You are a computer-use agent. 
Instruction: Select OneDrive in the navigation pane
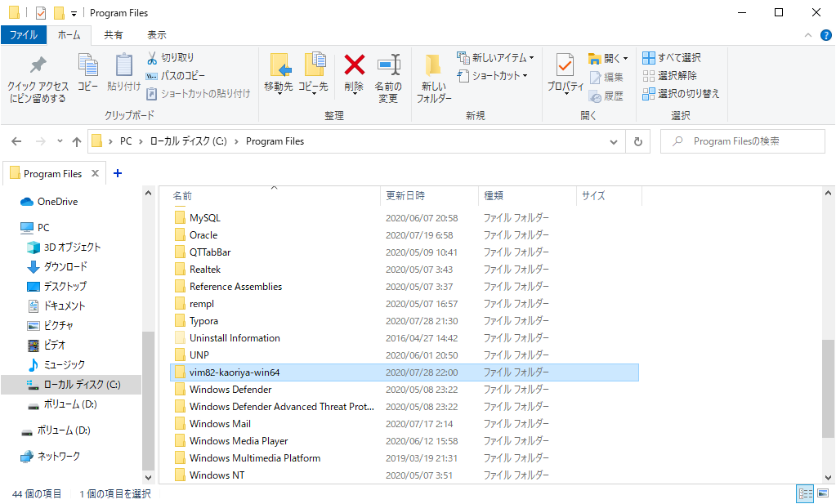(50, 202)
